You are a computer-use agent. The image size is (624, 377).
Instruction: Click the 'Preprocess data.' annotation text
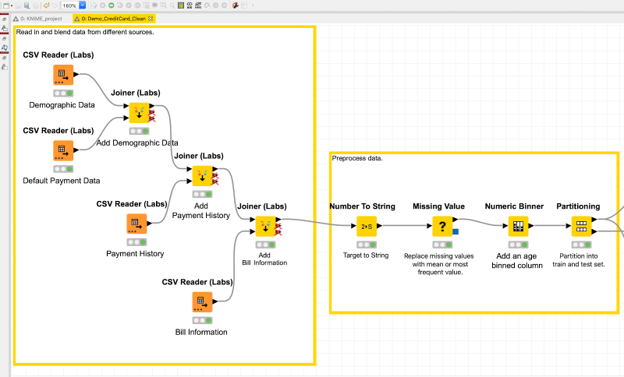point(357,158)
